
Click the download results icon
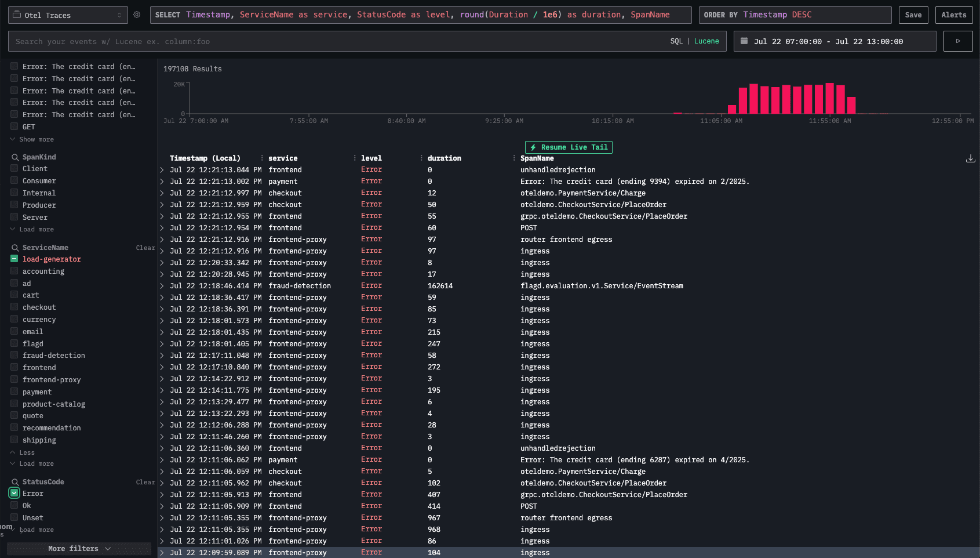click(x=970, y=158)
